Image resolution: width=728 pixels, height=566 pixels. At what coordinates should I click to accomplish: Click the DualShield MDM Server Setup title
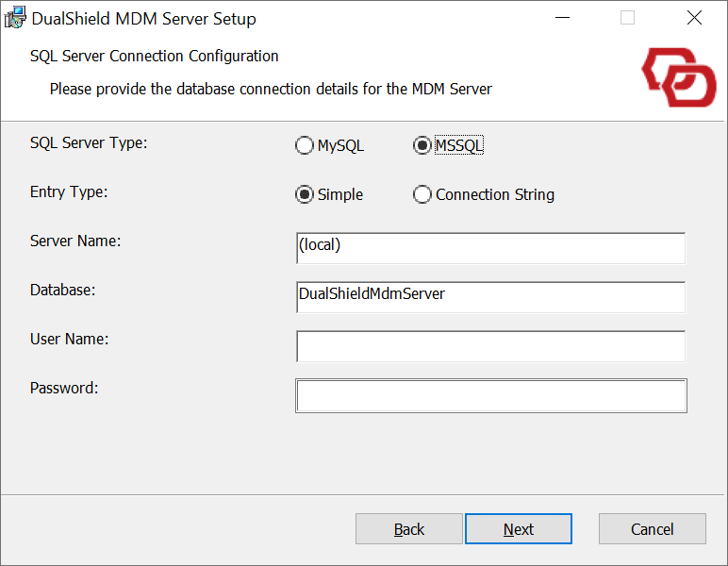click(x=143, y=19)
